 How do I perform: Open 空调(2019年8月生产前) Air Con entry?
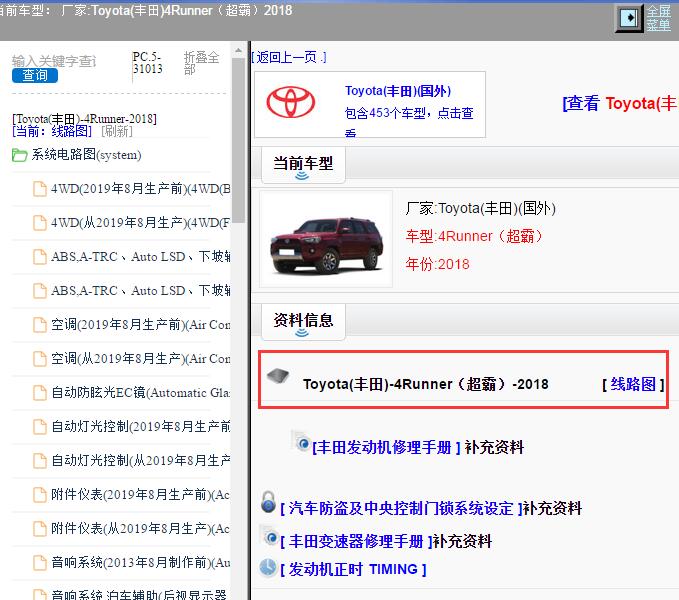click(x=140, y=325)
